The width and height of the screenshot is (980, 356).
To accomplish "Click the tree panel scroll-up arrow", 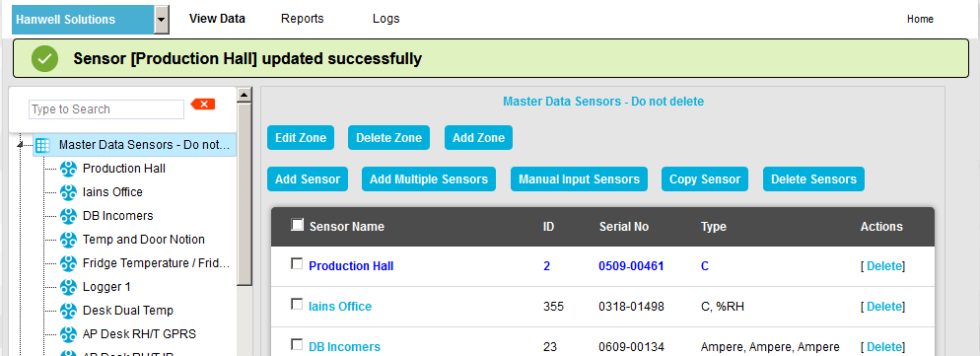I will pos(245,95).
